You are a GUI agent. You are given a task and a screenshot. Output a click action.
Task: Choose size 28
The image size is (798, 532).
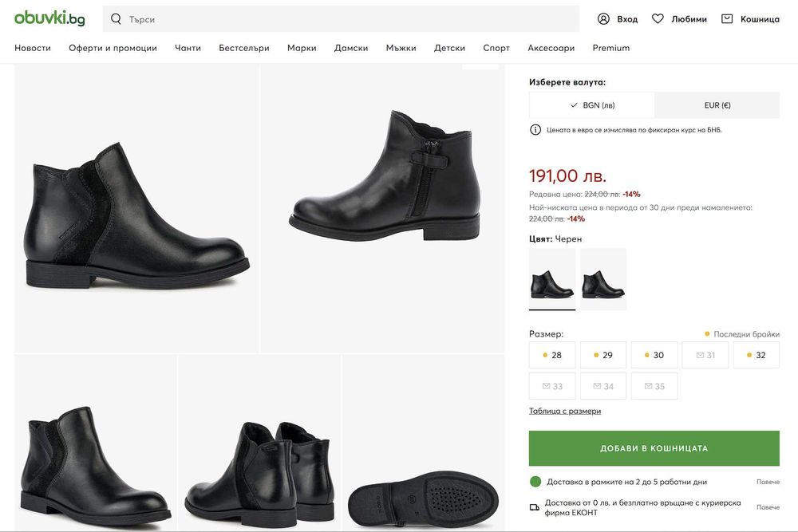coord(551,355)
